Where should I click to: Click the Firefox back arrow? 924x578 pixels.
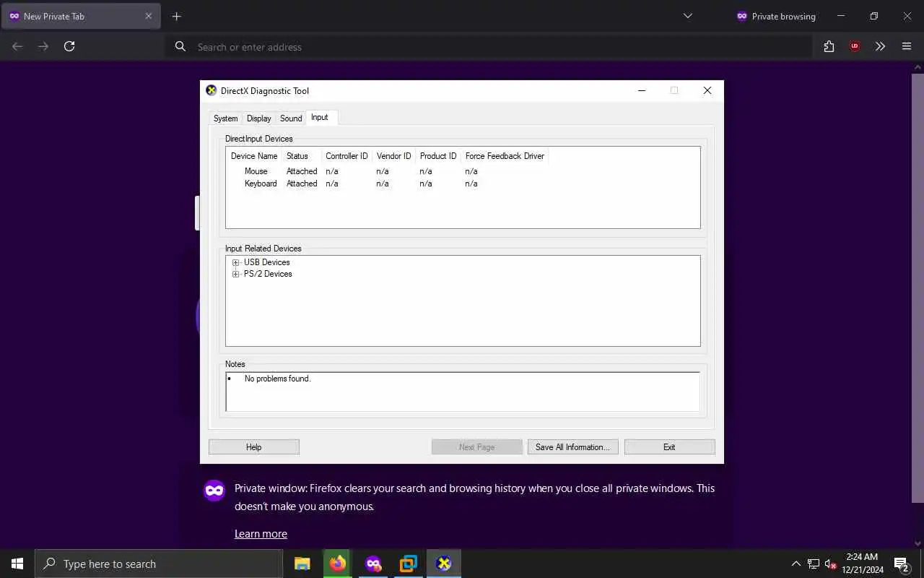(17, 46)
